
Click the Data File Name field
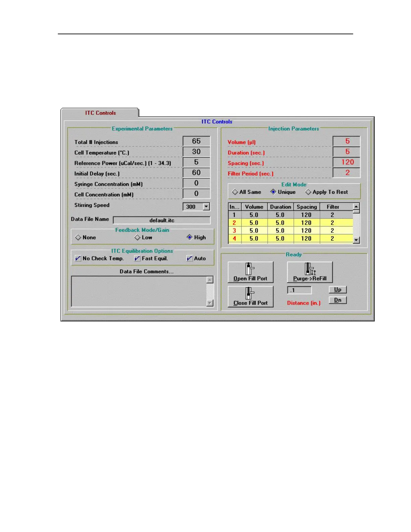(x=162, y=220)
